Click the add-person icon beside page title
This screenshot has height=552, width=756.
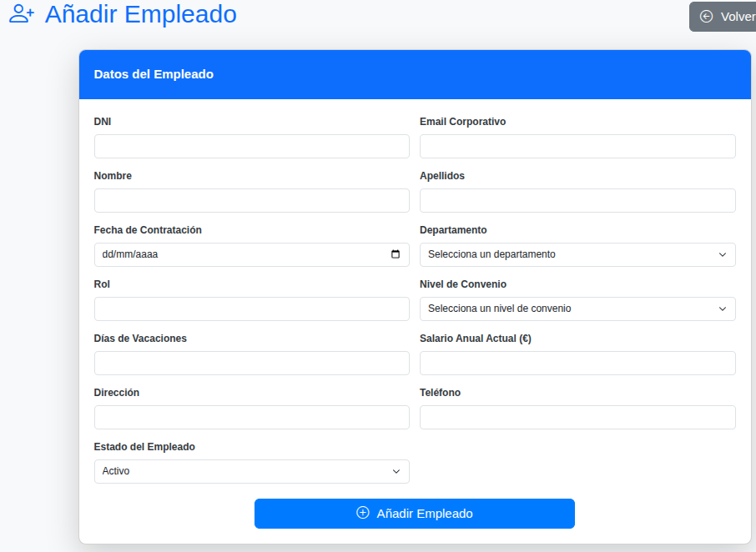[22, 15]
